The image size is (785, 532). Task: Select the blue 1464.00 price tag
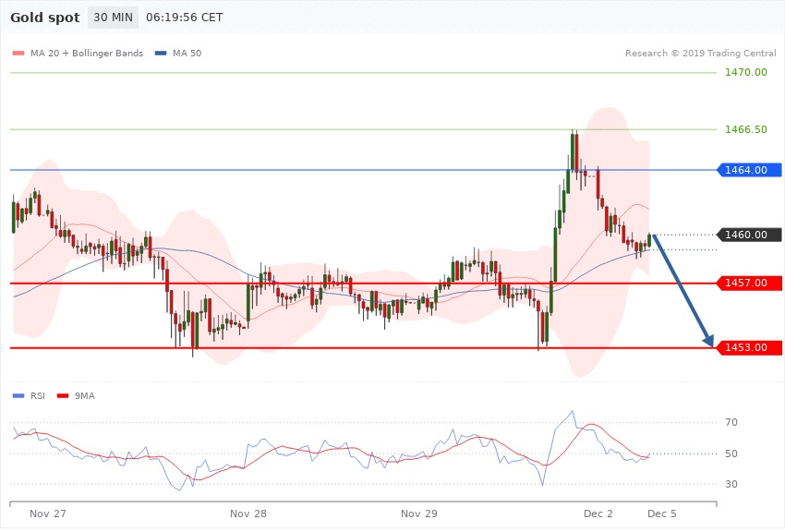tap(748, 170)
